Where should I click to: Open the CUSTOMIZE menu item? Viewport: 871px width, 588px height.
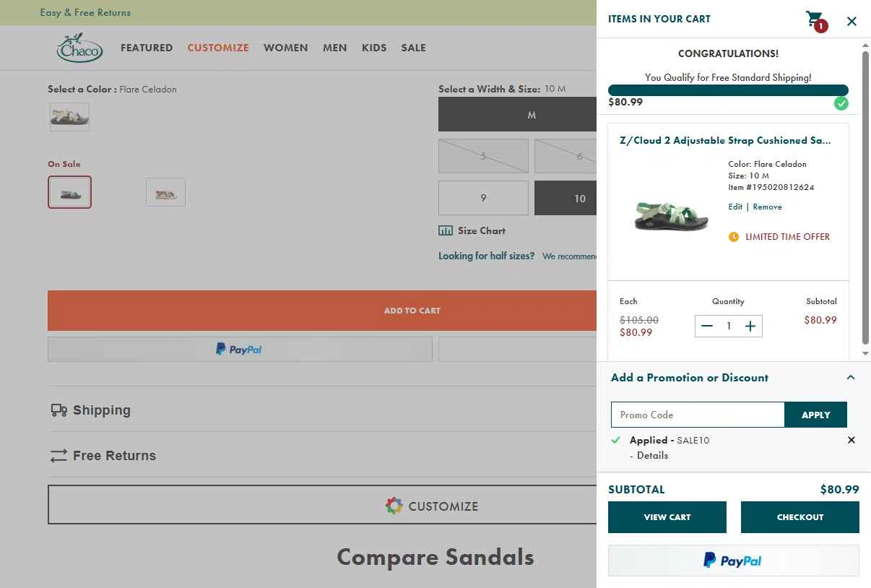click(x=218, y=48)
